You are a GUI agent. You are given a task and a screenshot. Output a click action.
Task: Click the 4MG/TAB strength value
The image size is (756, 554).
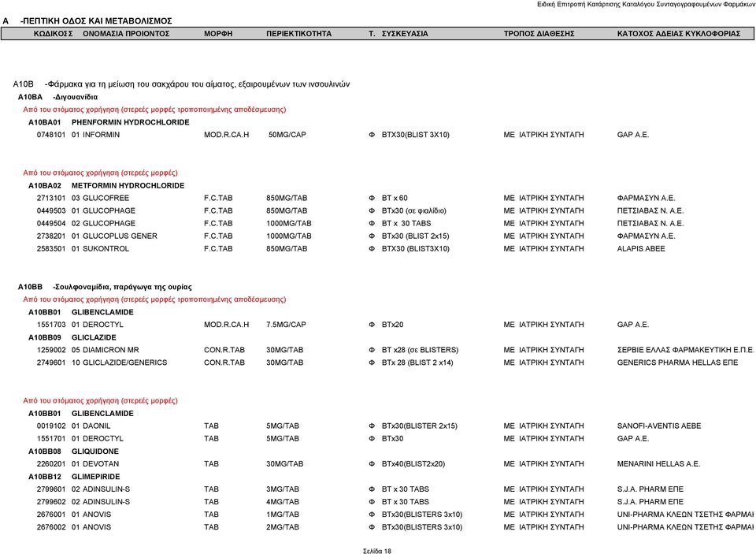click(283, 502)
